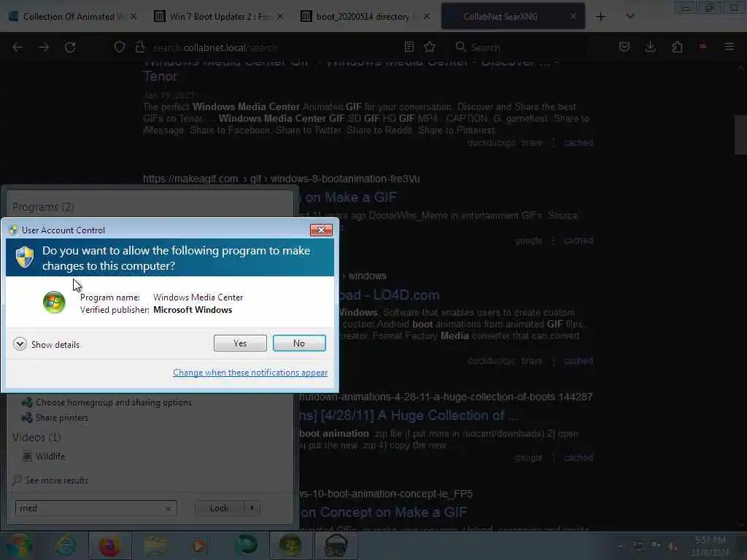Viewport: 747px width, 560px height.
Task: Open the Firefox hamburger application menu
Action: pos(729,47)
